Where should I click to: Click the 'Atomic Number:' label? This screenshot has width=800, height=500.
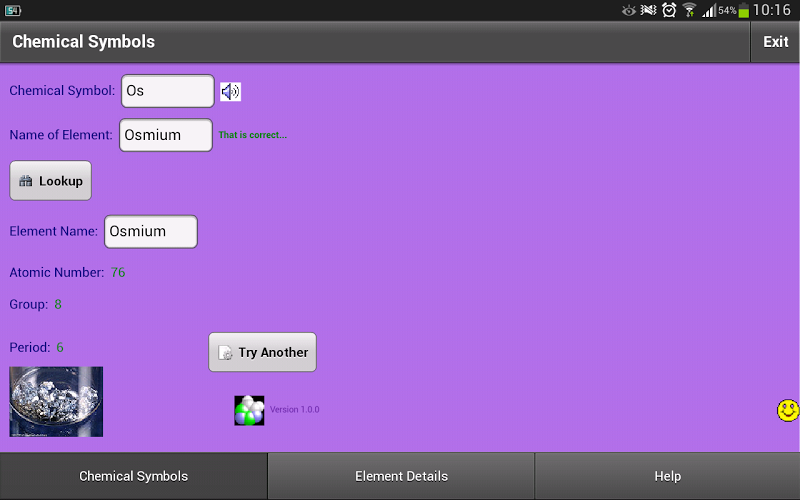pyautogui.click(x=57, y=272)
